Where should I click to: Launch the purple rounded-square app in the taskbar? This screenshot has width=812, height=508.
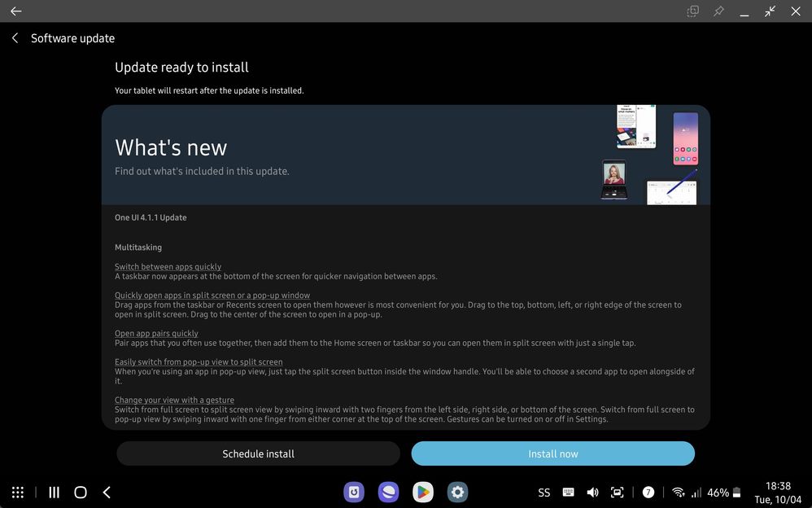click(354, 492)
